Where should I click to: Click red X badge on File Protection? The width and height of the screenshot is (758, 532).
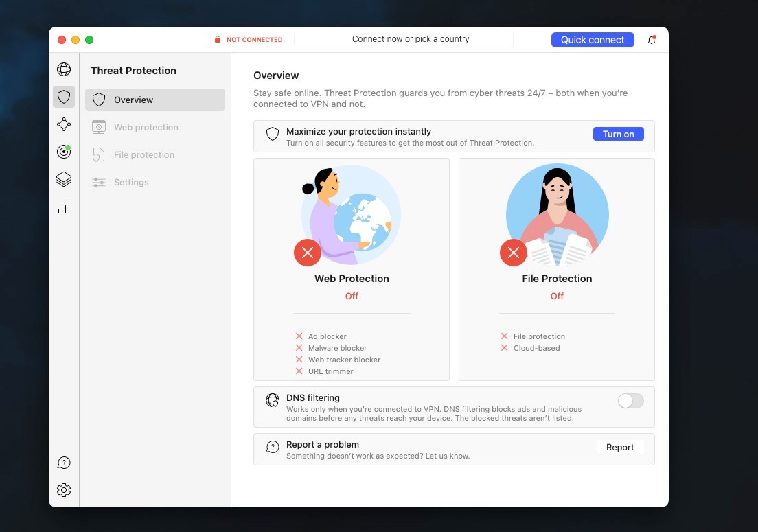514,252
